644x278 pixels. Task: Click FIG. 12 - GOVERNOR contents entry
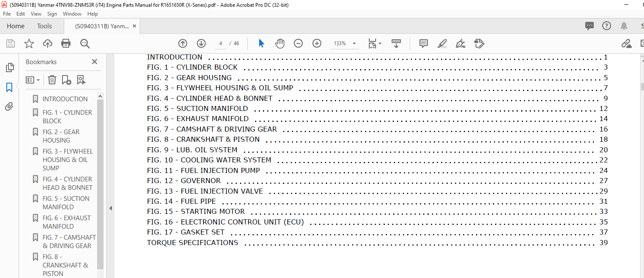pos(184,181)
